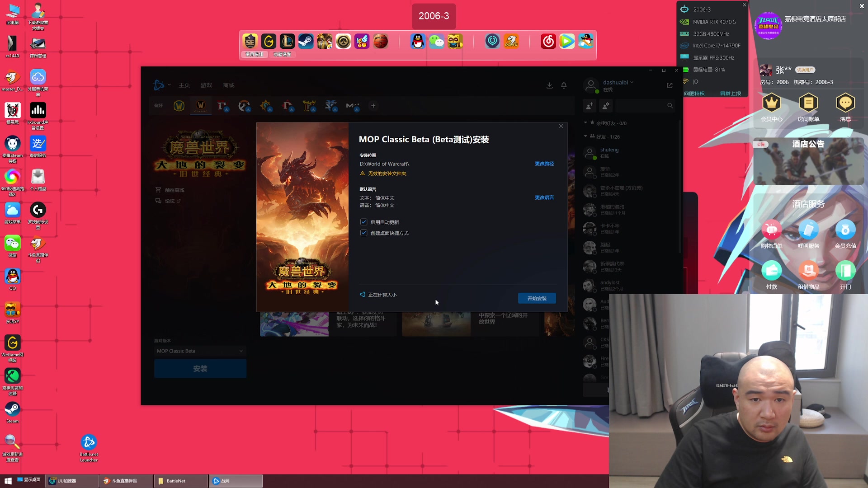Select the WoW Classic game tab
This screenshot has height=488, width=868.
pos(201,106)
